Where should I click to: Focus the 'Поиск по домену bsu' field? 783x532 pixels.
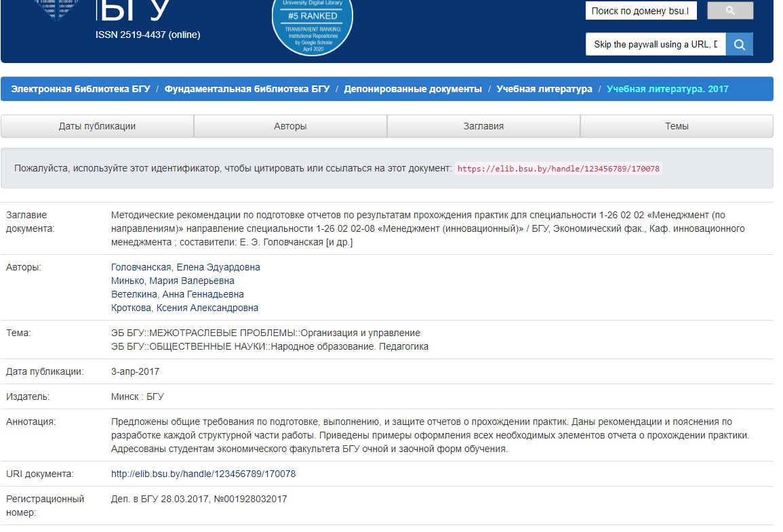[x=641, y=10]
